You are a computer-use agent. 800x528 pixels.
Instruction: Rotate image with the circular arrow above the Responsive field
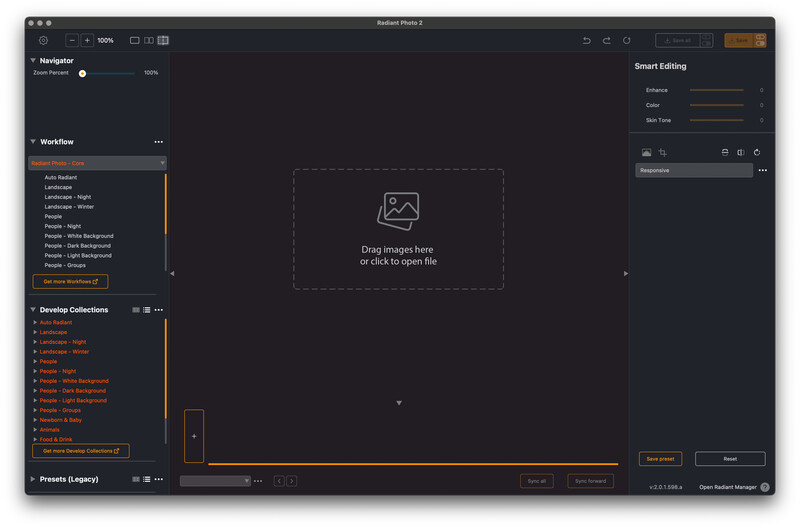(757, 153)
